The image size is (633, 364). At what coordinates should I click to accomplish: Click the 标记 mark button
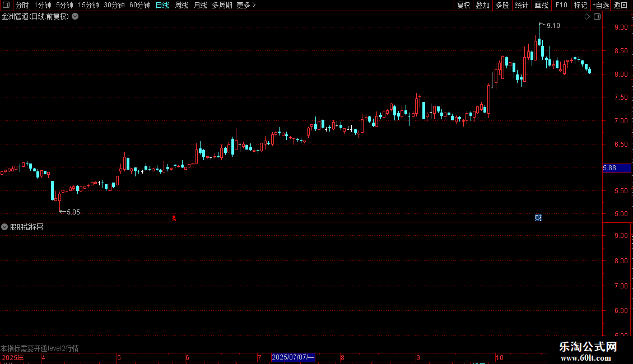point(580,5)
